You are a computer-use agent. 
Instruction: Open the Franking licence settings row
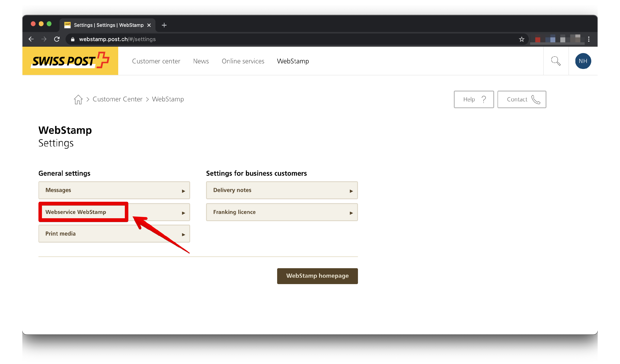[282, 212]
